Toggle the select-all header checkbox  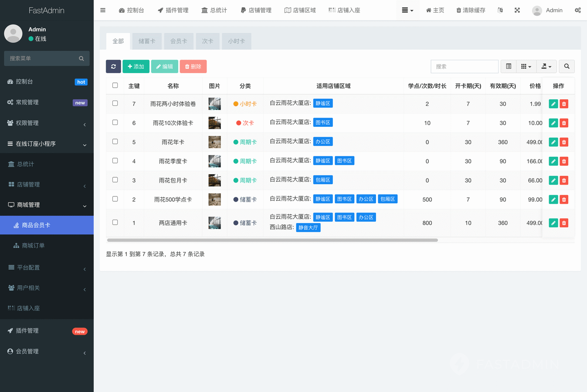[115, 85]
